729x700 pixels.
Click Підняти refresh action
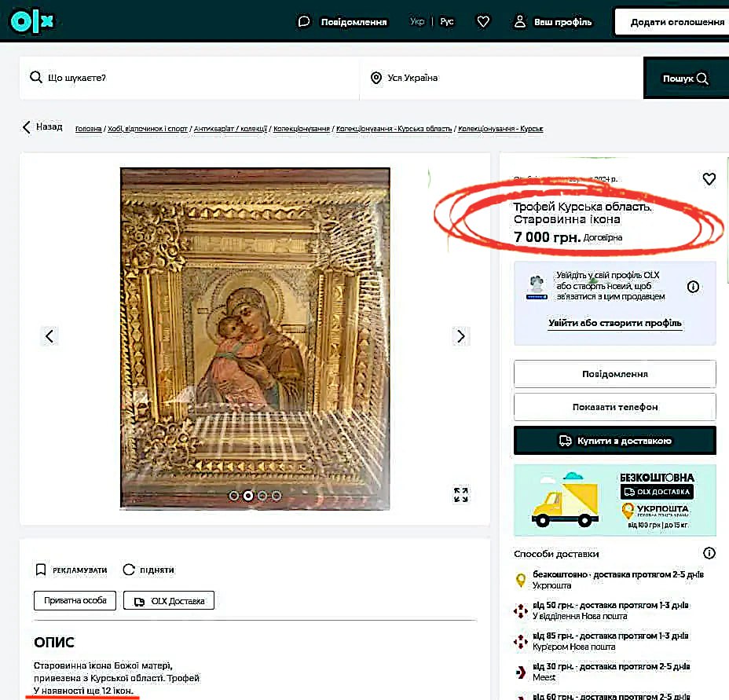tap(148, 570)
